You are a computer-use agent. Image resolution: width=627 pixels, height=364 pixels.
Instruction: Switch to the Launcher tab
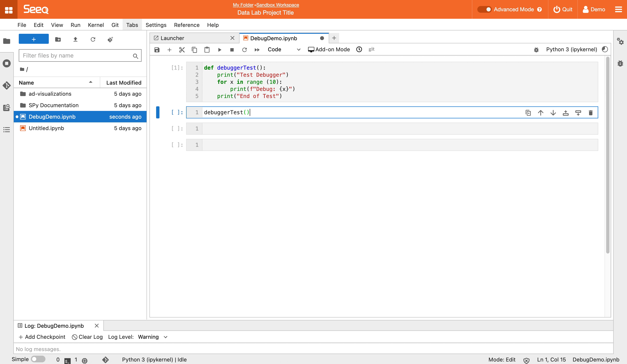click(172, 38)
